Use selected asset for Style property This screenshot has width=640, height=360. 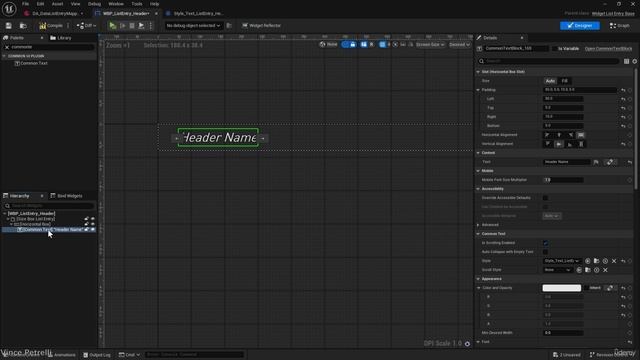[588, 261]
